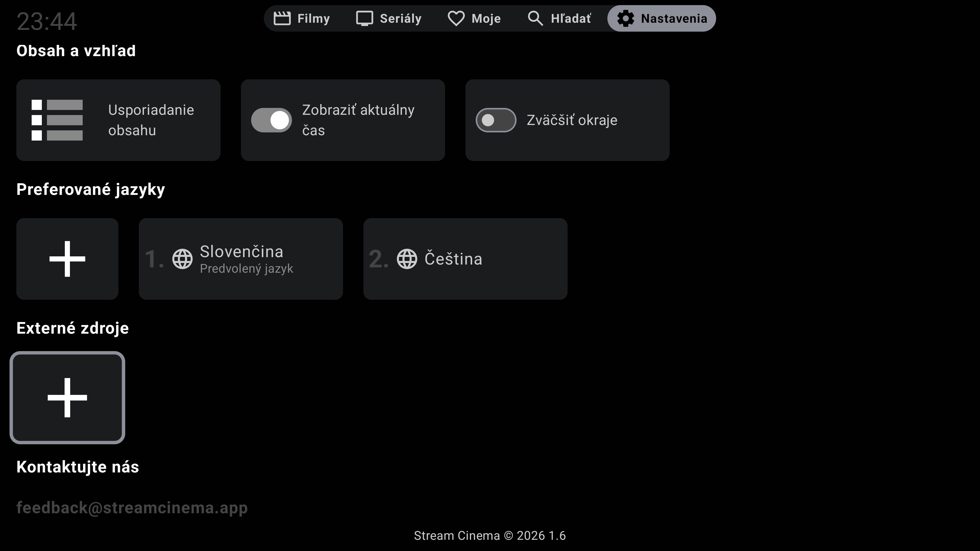Click the Moje heart icon
Screen dimensions: 980x551
tap(456, 18)
